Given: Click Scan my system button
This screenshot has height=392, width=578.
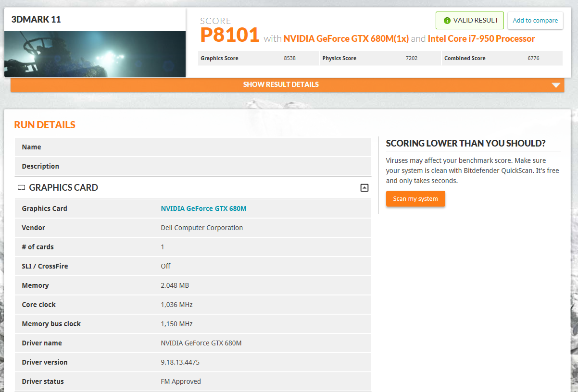Looking at the screenshot, I should (415, 199).
